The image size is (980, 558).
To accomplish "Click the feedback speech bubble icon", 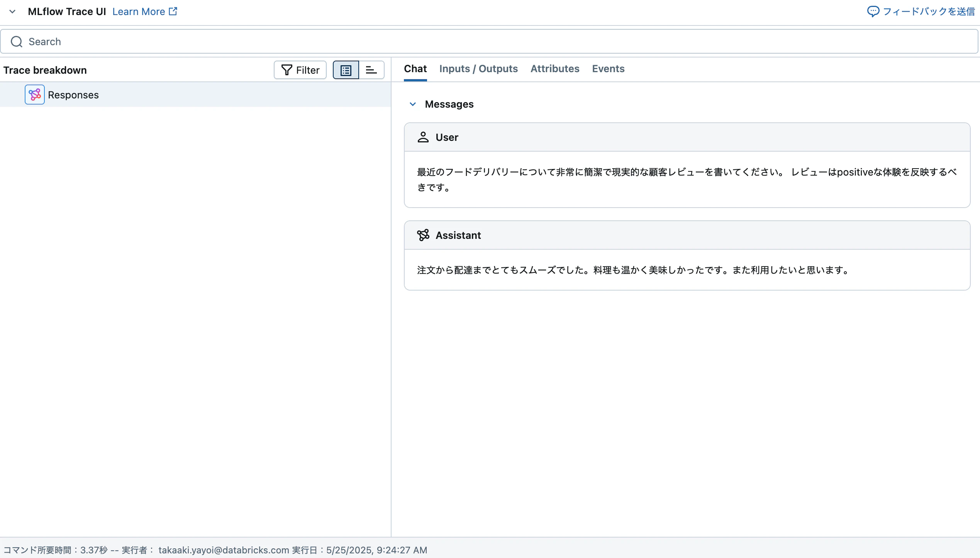I will (x=873, y=12).
